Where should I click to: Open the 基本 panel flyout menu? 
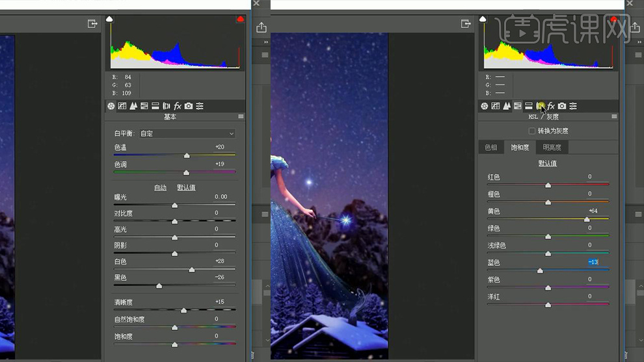(241, 117)
